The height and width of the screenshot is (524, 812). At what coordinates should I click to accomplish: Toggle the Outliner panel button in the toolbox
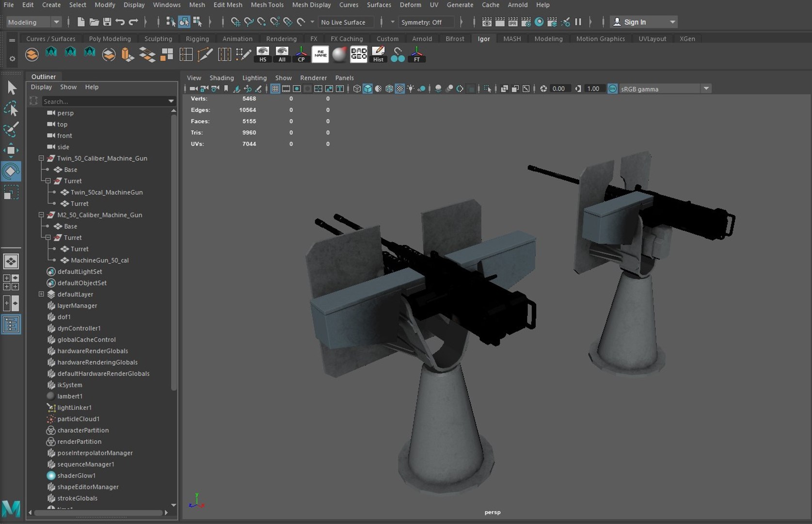pos(11,325)
